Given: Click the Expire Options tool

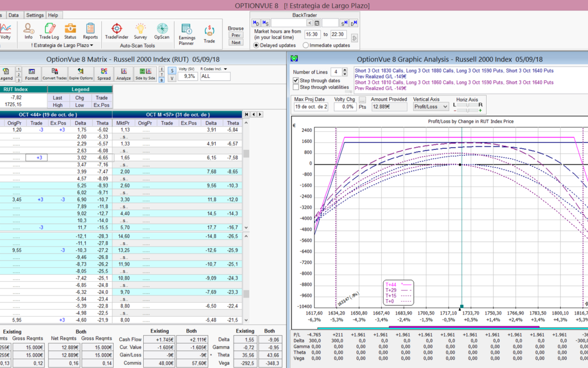Looking at the screenshot, I should pos(81,74).
